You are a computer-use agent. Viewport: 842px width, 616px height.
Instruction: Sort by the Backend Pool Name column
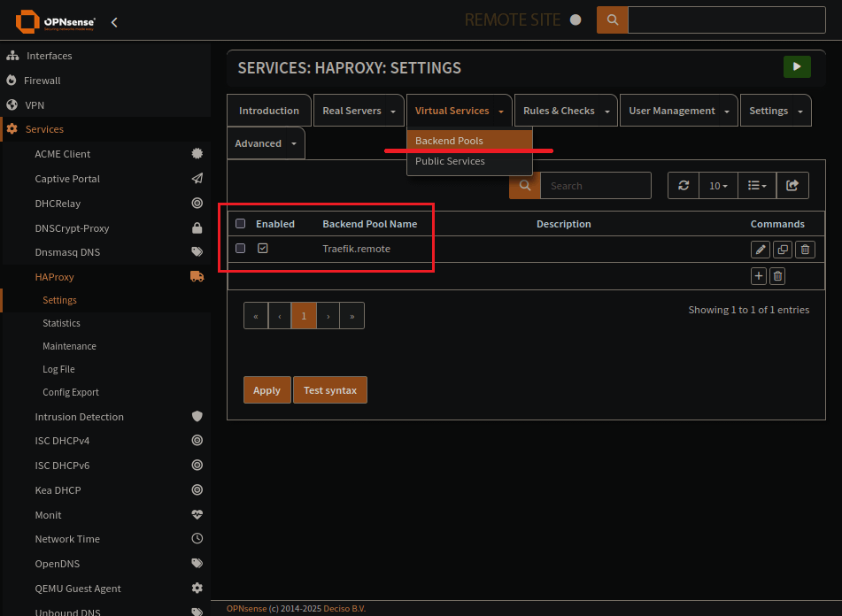(369, 224)
